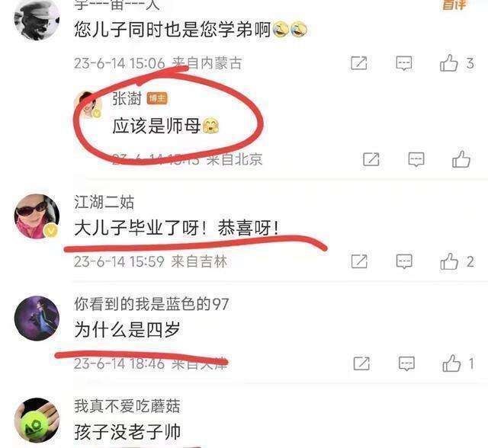Open 张澍's profile from username
Screen dimensions: 488x448
pos(127,98)
